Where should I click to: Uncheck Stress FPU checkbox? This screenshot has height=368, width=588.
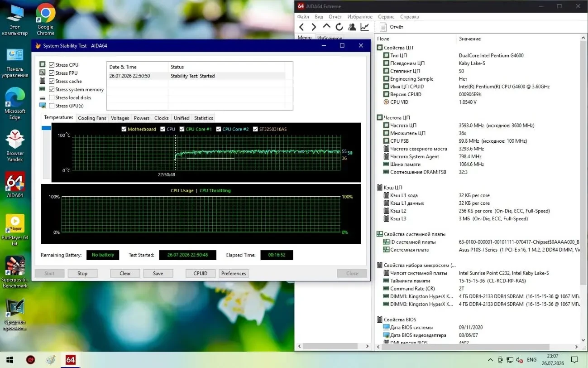click(x=52, y=73)
